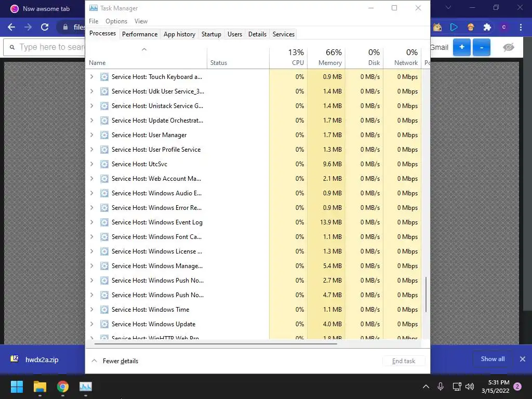The height and width of the screenshot is (399, 532).
Task: Click the Gmail link in browser page
Action: (x=439, y=47)
